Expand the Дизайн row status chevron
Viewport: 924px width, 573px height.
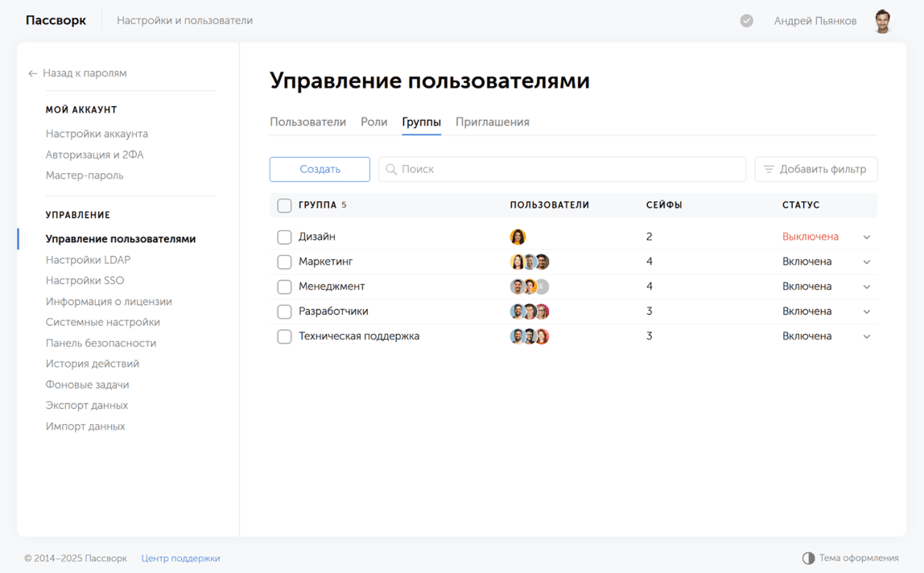tap(867, 237)
